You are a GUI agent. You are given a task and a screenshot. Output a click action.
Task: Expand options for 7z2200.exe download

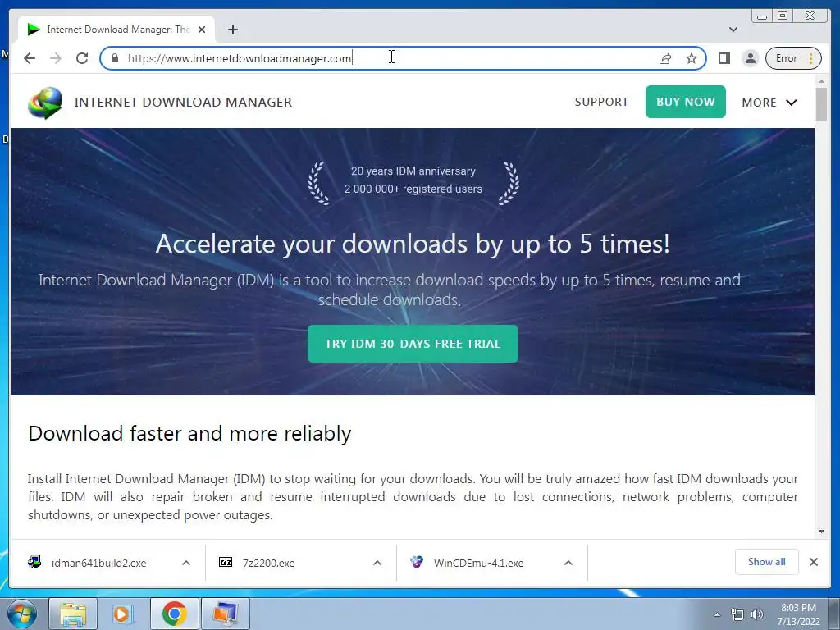(x=377, y=563)
